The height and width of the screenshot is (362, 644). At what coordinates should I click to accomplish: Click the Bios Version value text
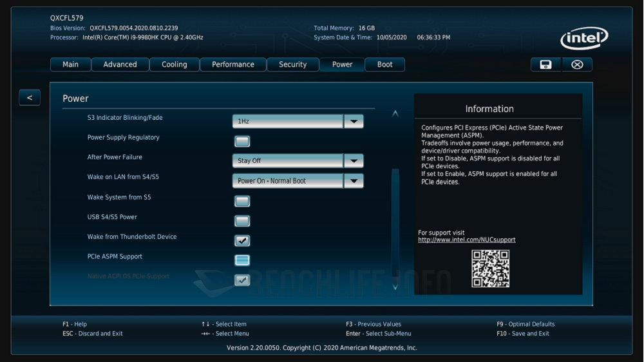point(134,28)
